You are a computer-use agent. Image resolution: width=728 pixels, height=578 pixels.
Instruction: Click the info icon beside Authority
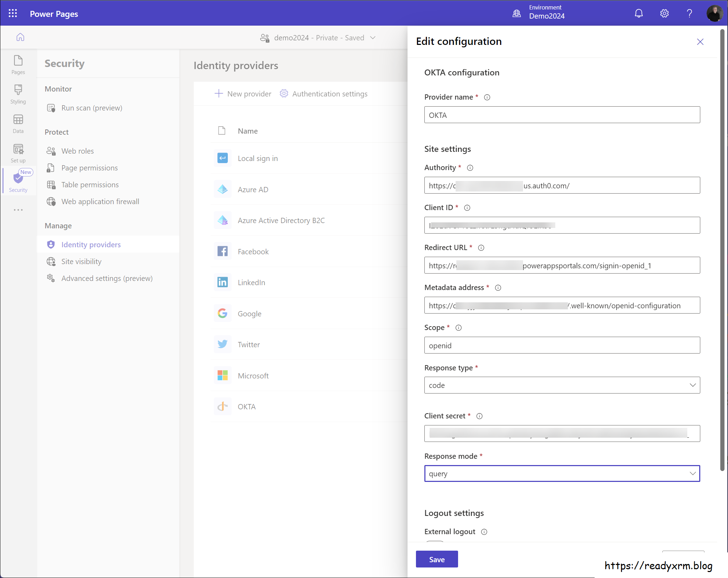click(470, 168)
